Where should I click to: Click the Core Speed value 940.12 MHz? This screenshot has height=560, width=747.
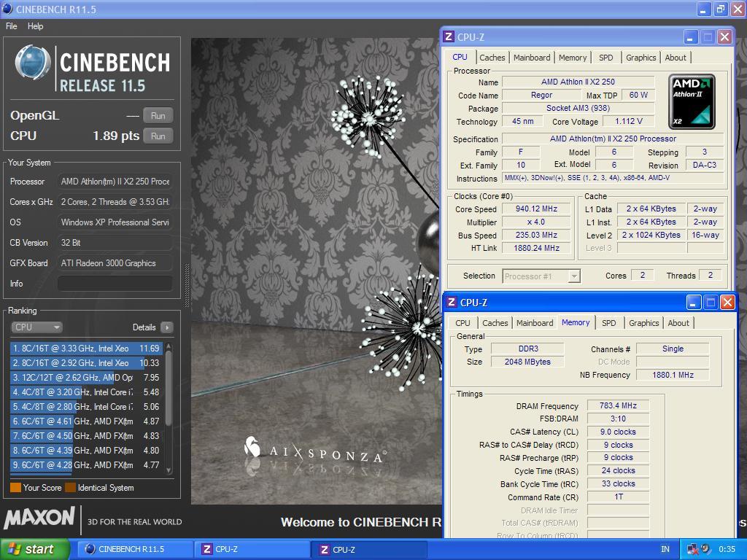536,209
